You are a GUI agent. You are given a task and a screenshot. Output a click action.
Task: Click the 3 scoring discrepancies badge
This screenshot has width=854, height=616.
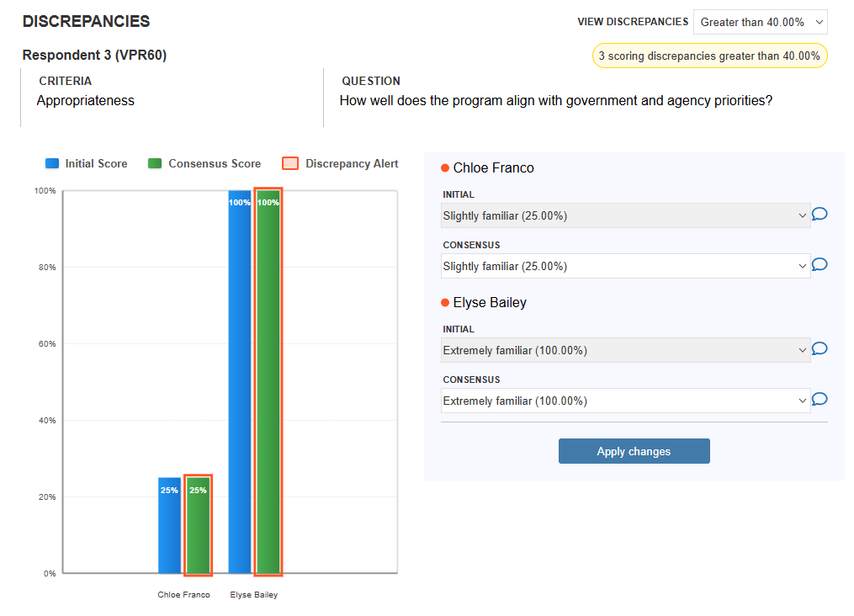(x=709, y=56)
